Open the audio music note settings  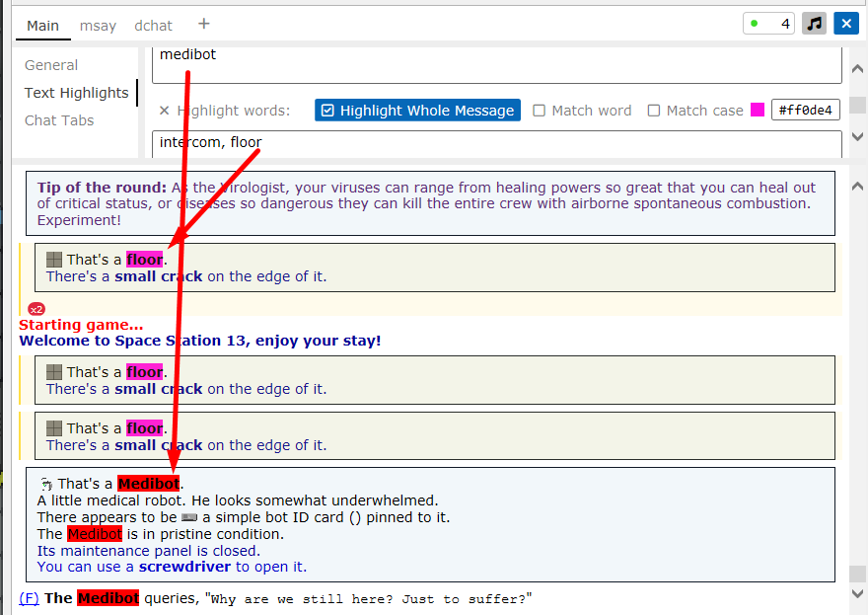point(814,24)
